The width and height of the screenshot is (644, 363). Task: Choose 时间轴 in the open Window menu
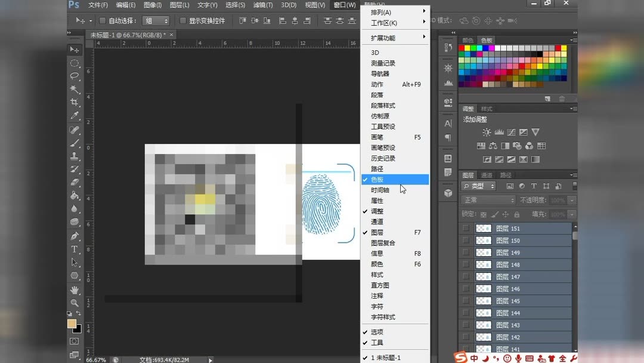point(380,190)
